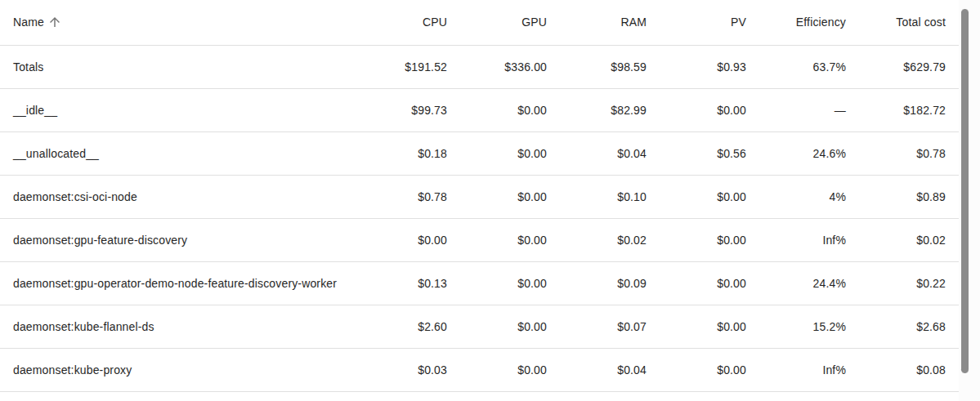The image size is (980, 401).
Task: Sort by the CPU column header
Action: click(x=434, y=23)
